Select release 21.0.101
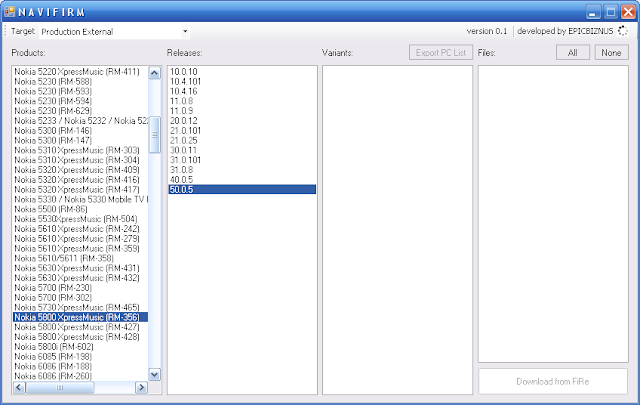The width and height of the screenshot is (640, 405). click(x=242, y=130)
